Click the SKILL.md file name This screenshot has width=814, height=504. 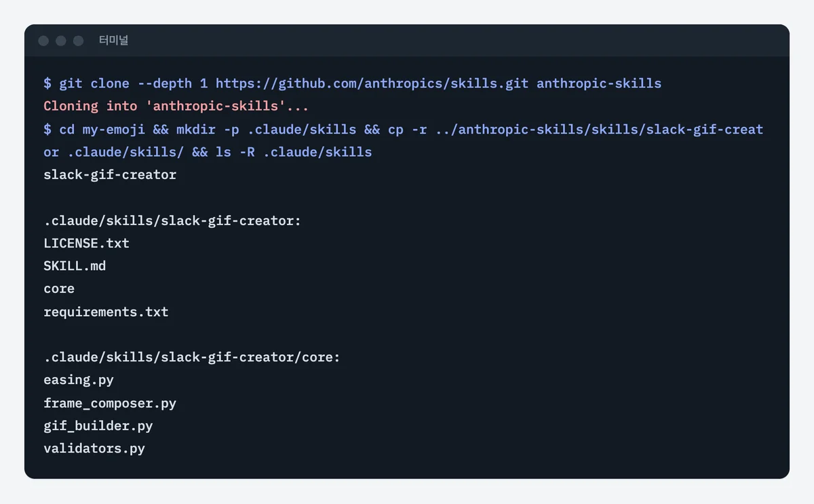75,266
